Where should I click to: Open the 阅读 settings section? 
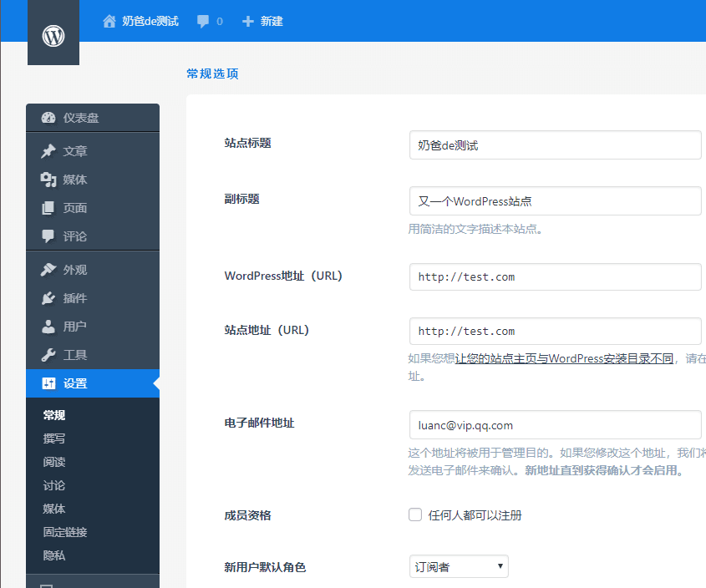tap(53, 461)
